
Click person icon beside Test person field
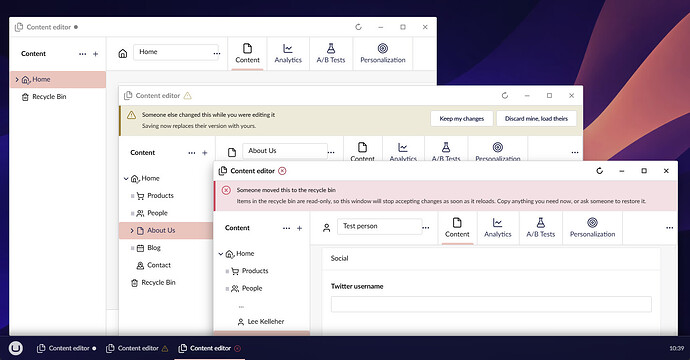(x=327, y=228)
